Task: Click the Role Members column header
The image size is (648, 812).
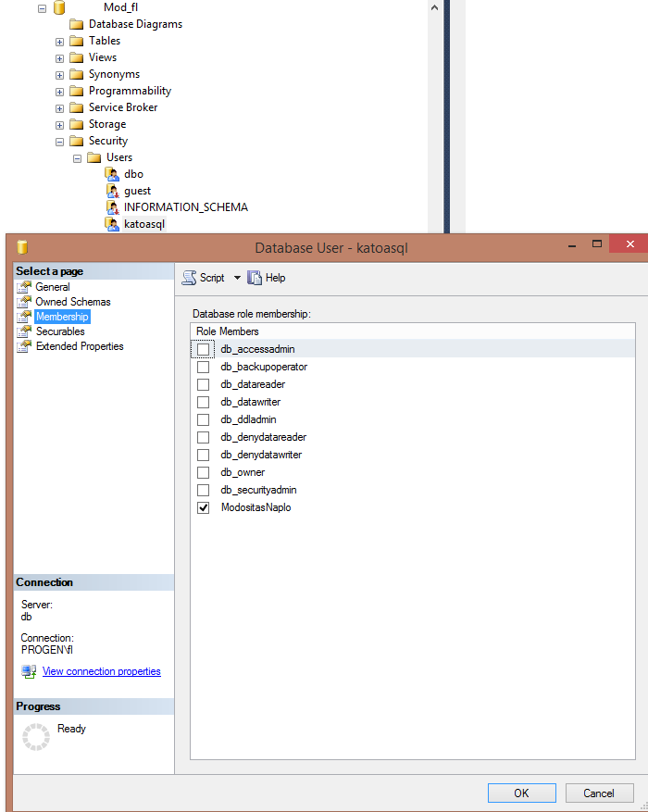Action: 227,331
